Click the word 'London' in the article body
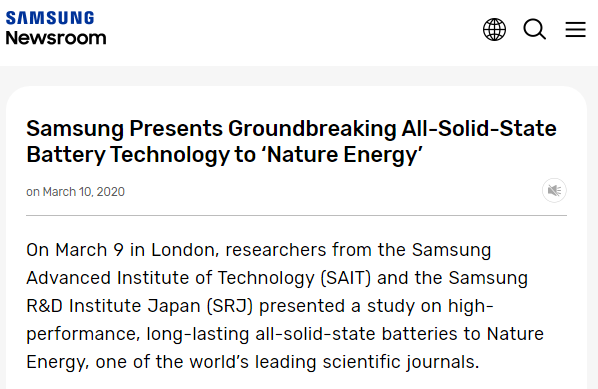 [x=185, y=250]
